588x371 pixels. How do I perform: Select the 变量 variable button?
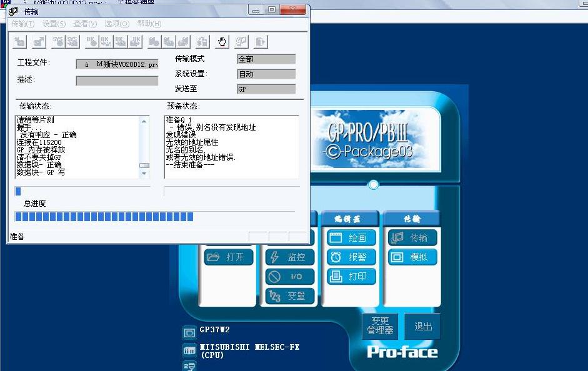[x=290, y=296]
